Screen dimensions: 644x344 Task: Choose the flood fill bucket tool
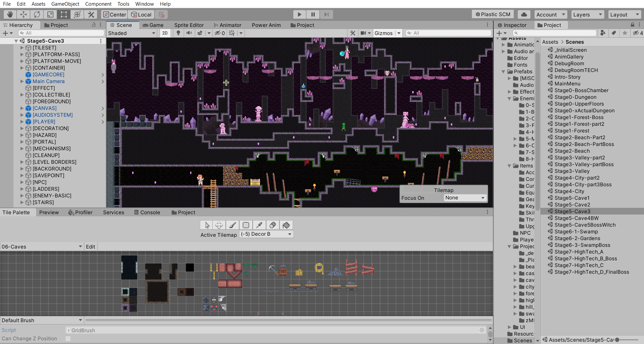click(x=286, y=225)
